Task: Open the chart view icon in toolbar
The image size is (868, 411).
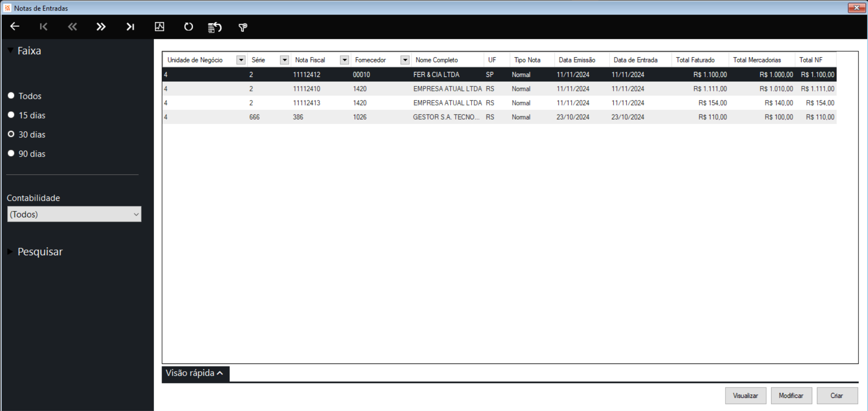Action: pyautogui.click(x=160, y=27)
